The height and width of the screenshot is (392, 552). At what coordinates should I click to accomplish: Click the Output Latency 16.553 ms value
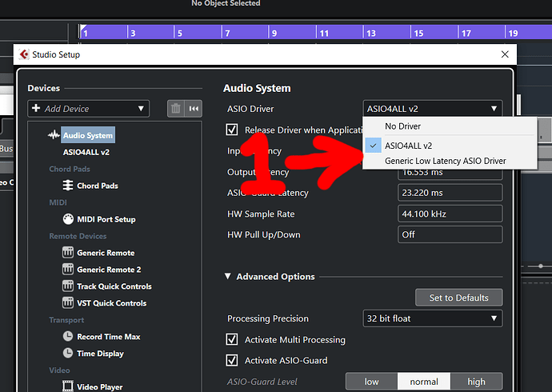click(x=450, y=174)
